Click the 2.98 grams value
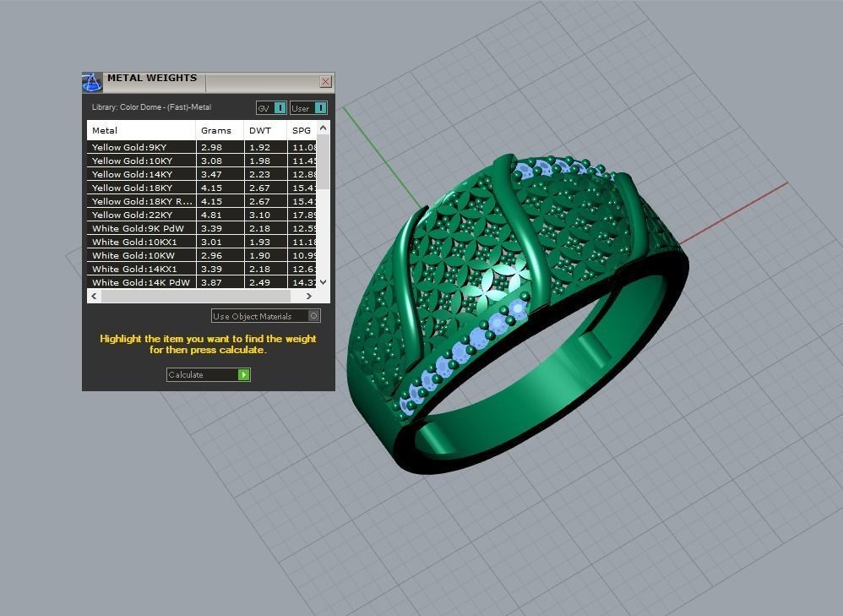 [x=211, y=147]
